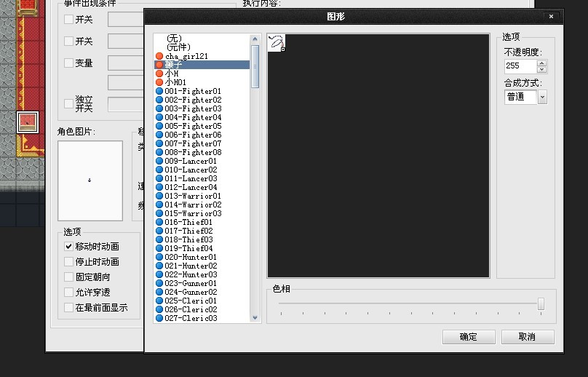Click the blue icon beside 011-Lancer03
588x377 pixels.
[159, 178]
